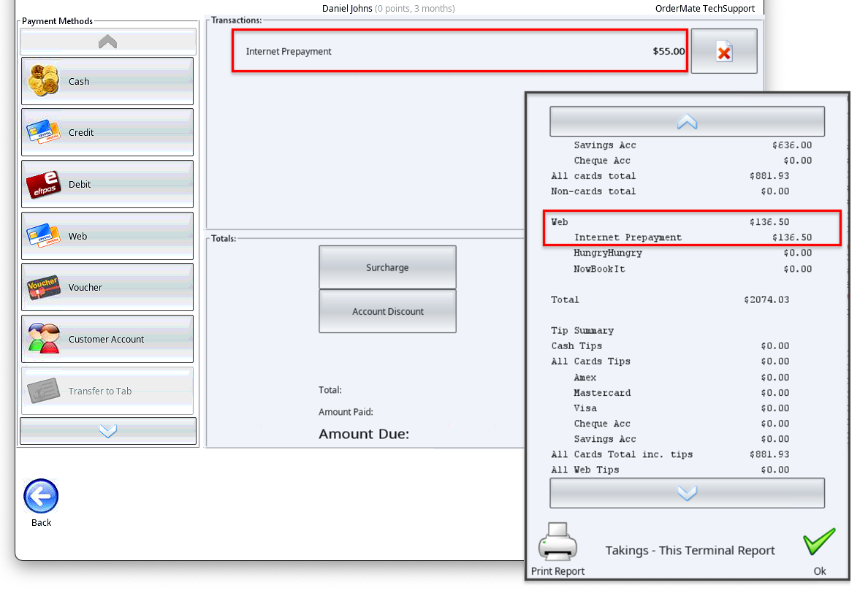The width and height of the screenshot is (868, 615).
Task: Choose Credit as payment method
Action: click(107, 132)
